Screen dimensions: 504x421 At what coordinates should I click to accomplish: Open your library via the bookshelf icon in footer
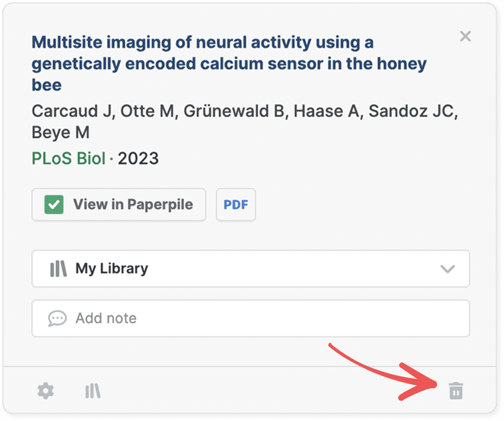tap(92, 391)
